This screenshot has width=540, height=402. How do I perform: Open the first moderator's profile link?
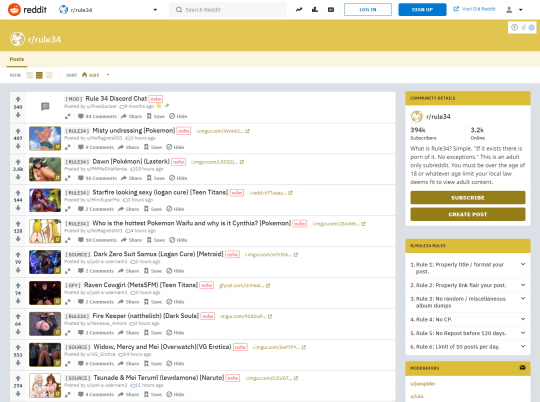(x=423, y=384)
